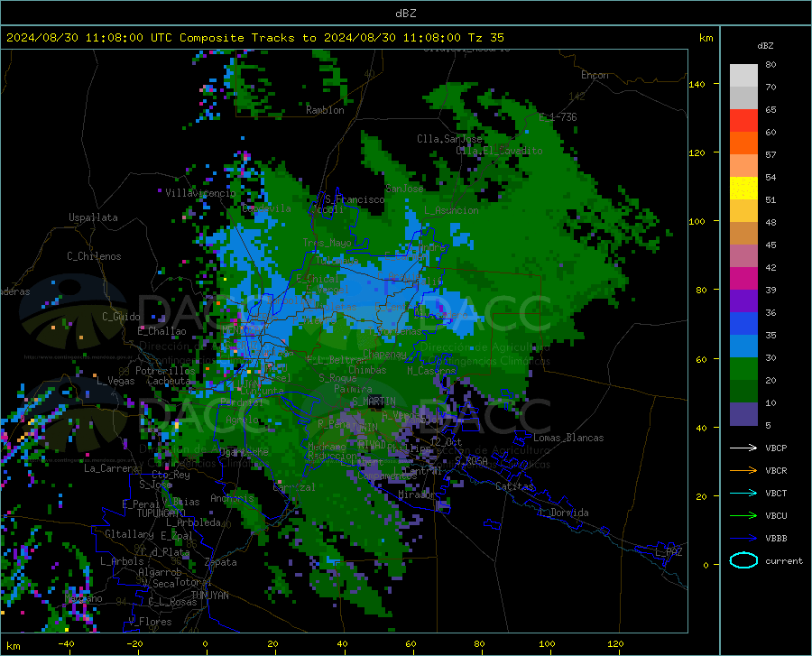Select the red swatch in dBZ scale

[x=743, y=121]
